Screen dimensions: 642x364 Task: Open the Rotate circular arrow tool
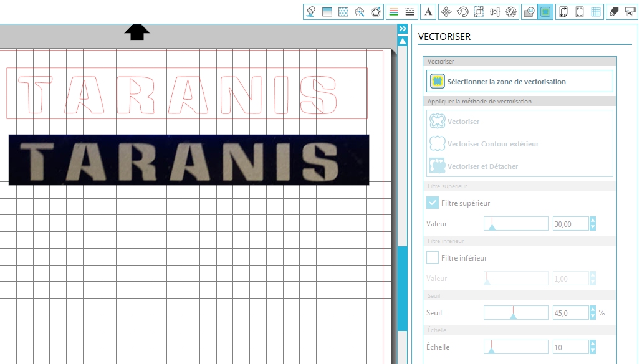tap(462, 12)
